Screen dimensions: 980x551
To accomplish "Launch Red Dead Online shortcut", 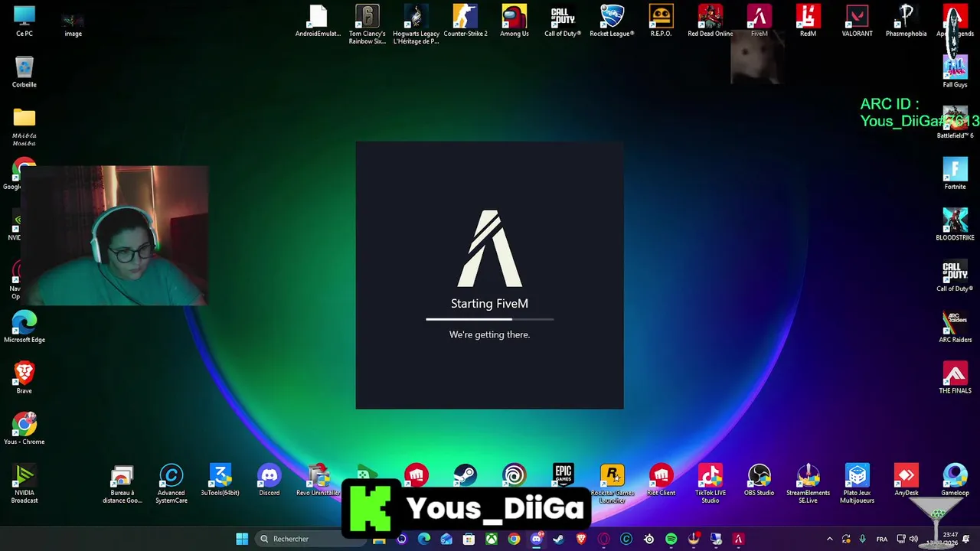I will tap(710, 21).
